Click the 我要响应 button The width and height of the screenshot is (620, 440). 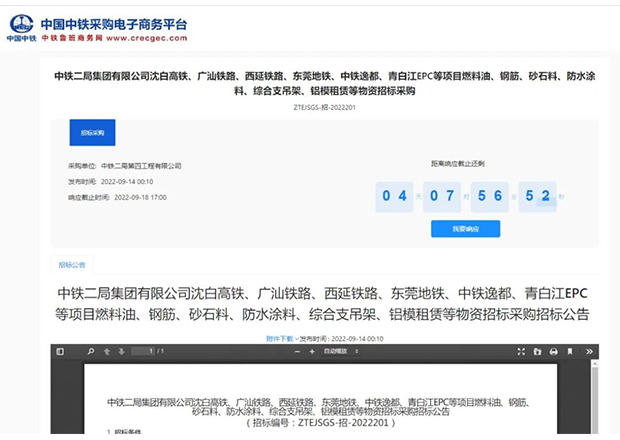(465, 229)
